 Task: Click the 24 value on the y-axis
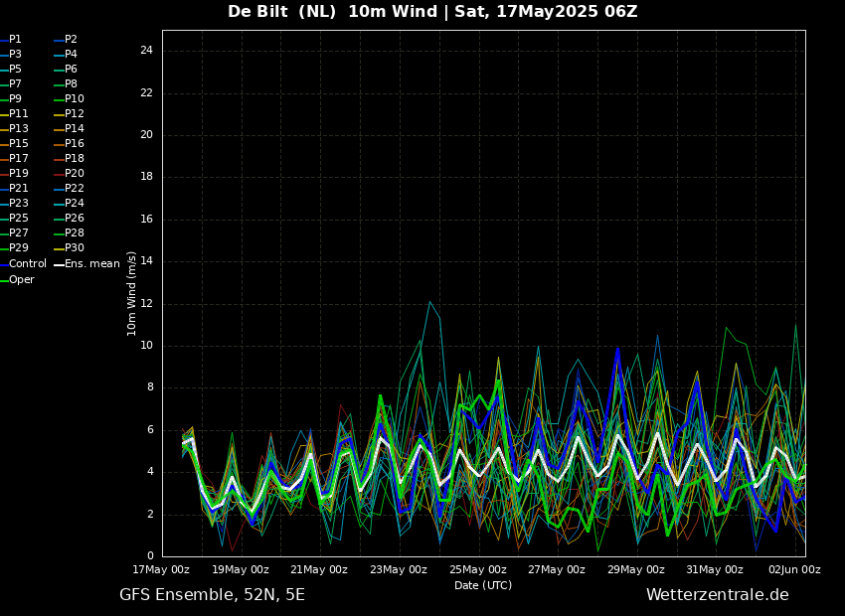(145, 51)
